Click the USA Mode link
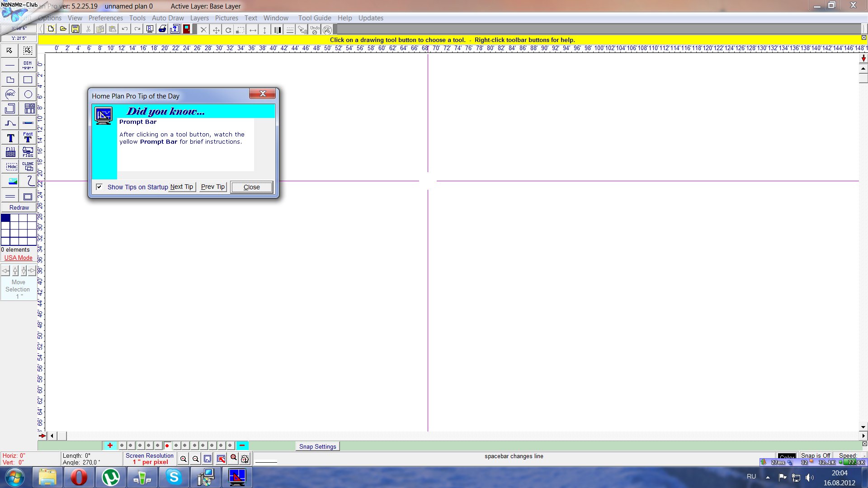The image size is (868, 488). (19, 258)
